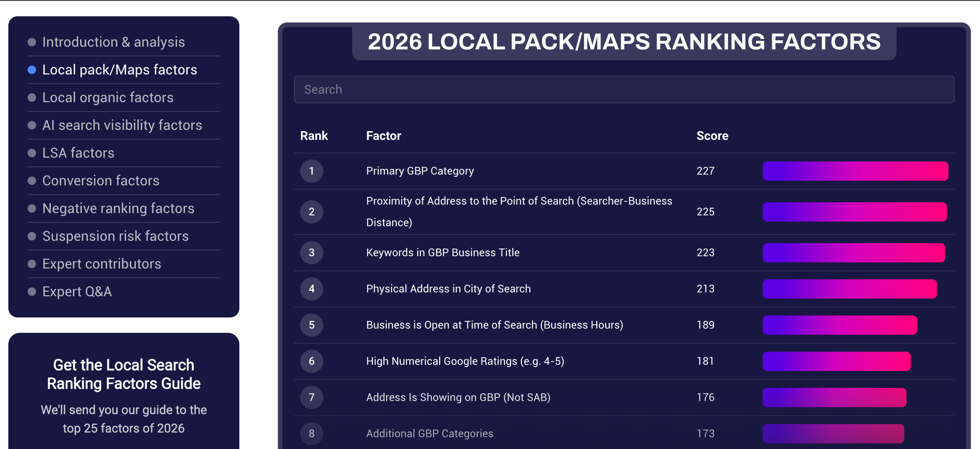This screenshot has height=449, width=980.
Task: Select 'Business is Open at Time of Search' factor
Action: (495, 325)
